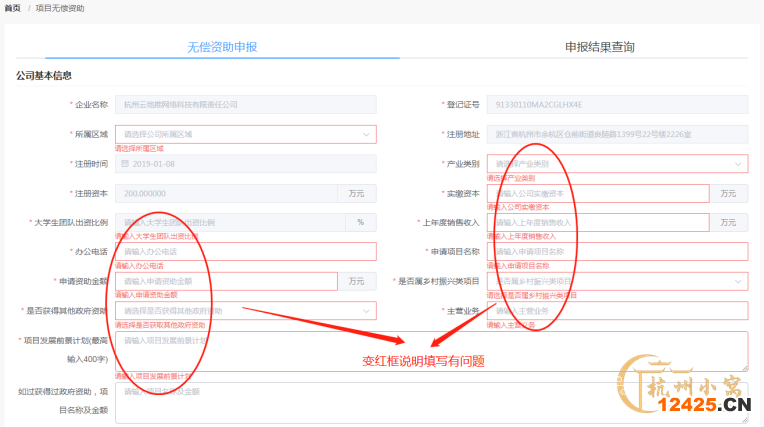Click the 大学生团队出资比例 field

[230, 222]
